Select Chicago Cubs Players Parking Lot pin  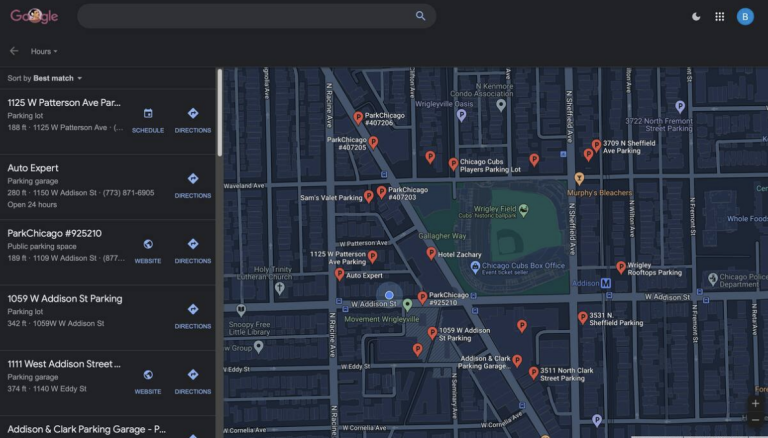point(454,164)
